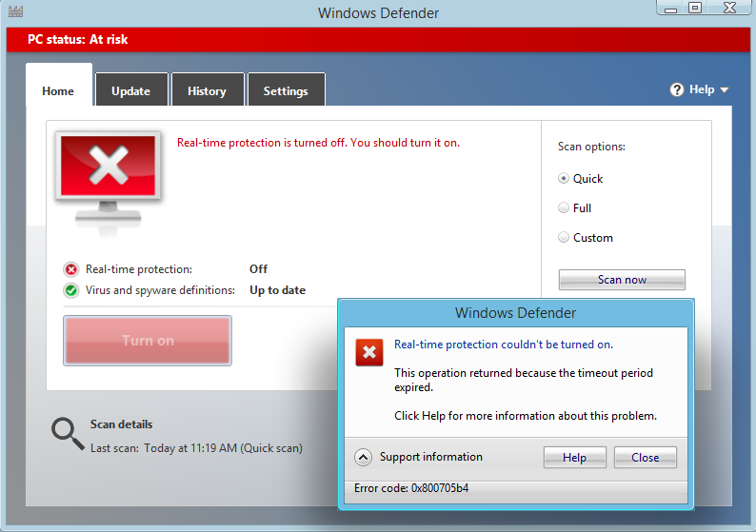Click the Windows Defender castle icon in title bar
The width and height of the screenshot is (756, 532).
15,11
